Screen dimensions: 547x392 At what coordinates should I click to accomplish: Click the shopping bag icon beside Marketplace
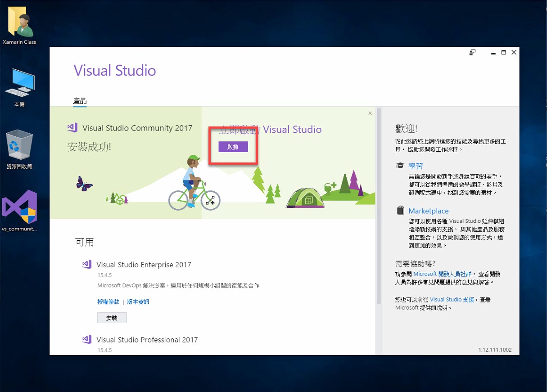[x=400, y=211]
